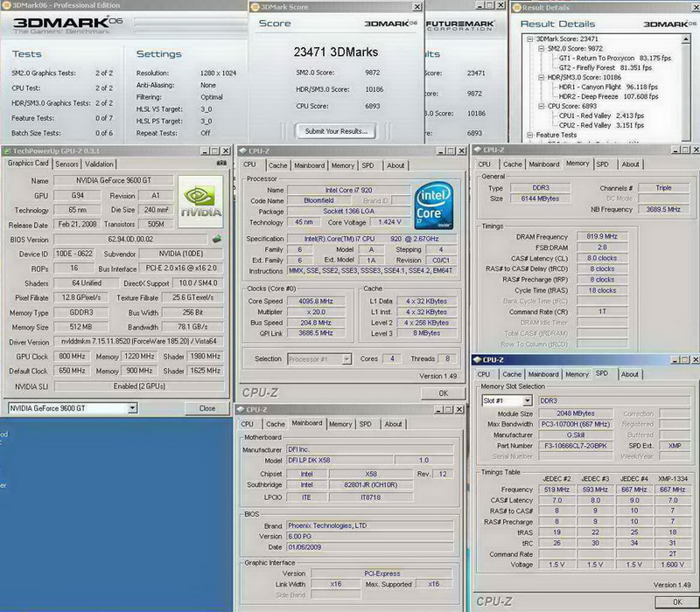Click the BIOS save chip icon in GPU-Z
This screenshot has width=700, height=612.
pos(217,239)
